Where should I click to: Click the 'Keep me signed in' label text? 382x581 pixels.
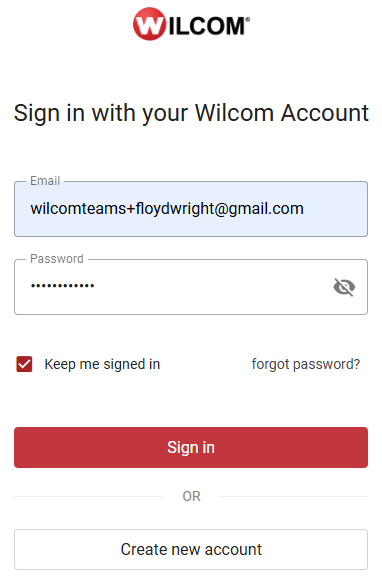(x=102, y=364)
